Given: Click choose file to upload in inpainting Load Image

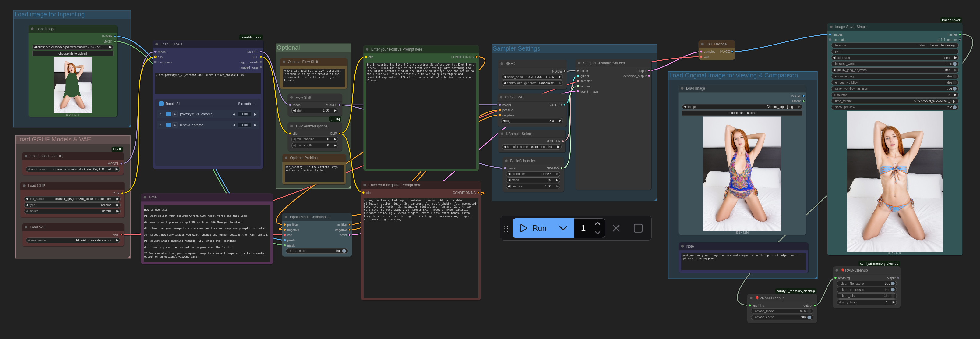Looking at the screenshot, I should point(73,53).
